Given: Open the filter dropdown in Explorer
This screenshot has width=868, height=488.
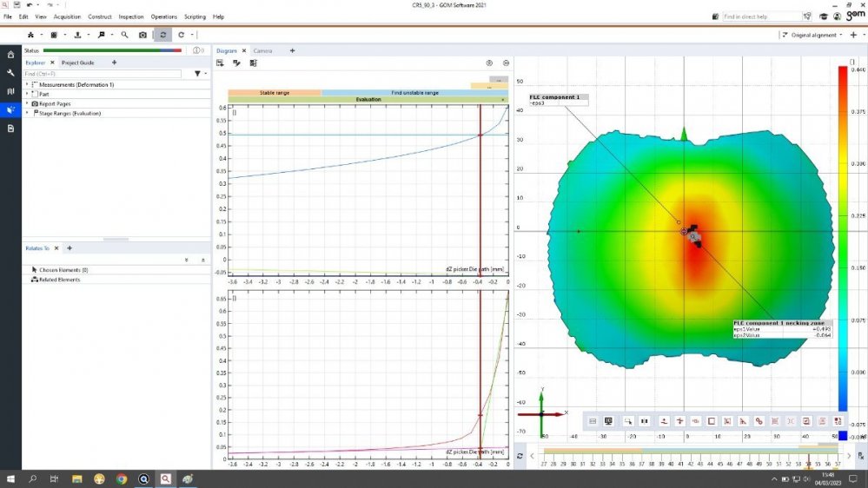Looking at the screenshot, I should (199, 74).
